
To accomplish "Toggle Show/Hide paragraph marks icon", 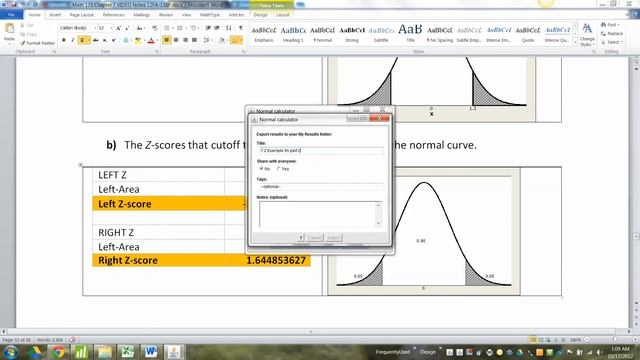I will [x=240, y=28].
